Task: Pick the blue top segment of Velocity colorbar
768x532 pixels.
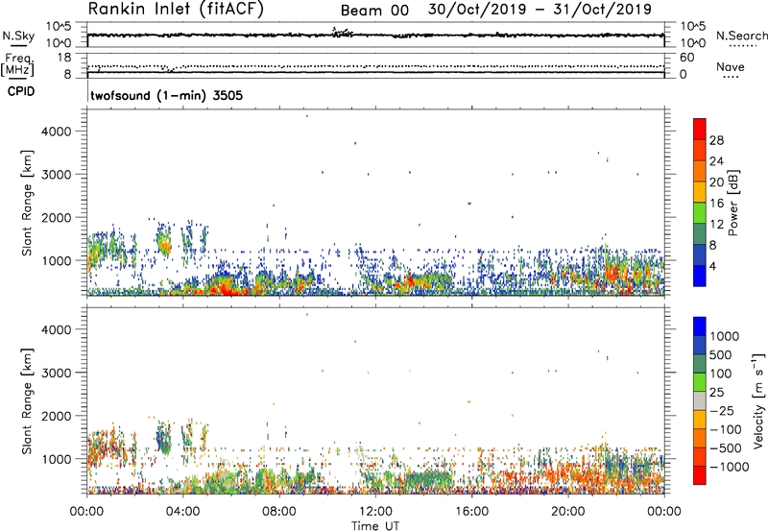Action: tap(700, 326)
